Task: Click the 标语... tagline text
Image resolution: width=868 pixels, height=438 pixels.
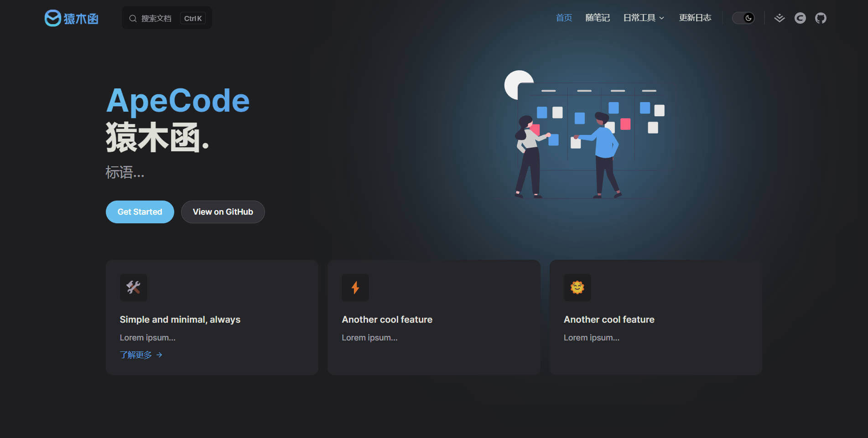Action: point(125,172)
